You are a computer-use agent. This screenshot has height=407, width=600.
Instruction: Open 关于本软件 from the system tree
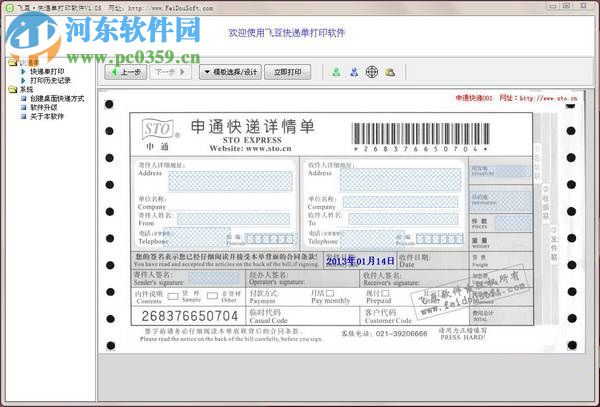tap(48, 117)
